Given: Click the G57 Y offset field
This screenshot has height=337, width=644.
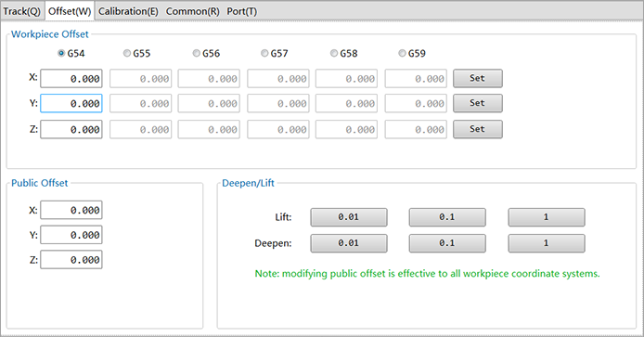Looking at the screenshot, I should (x=278, y=104).
